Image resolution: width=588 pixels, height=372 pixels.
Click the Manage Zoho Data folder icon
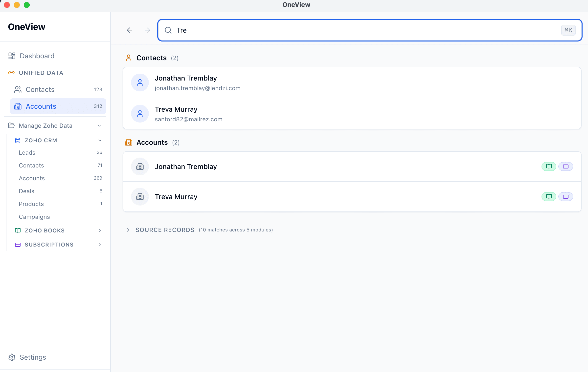coord(11,125)
